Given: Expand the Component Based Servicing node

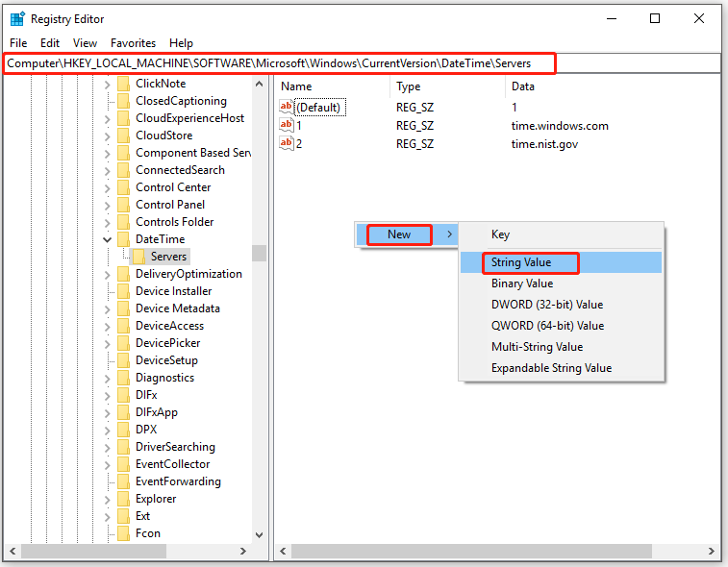Looking at the screenshot, I should [x=108, y=154].
